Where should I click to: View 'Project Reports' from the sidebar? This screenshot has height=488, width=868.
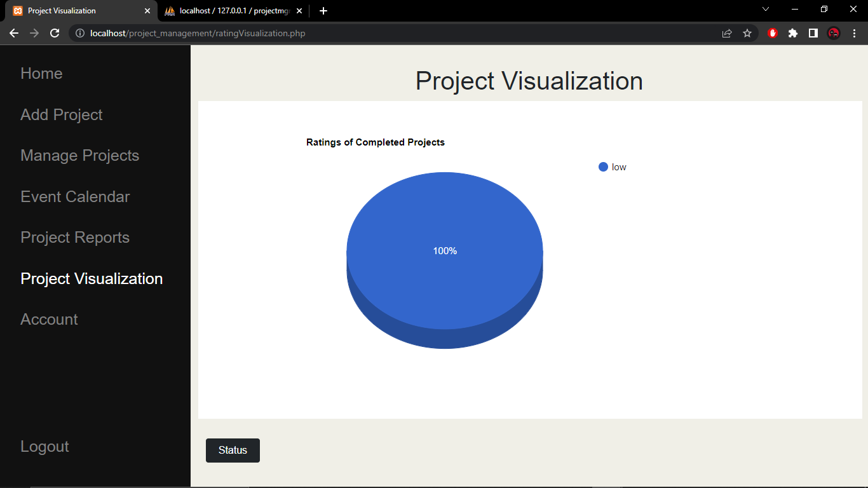click(74, 238)
